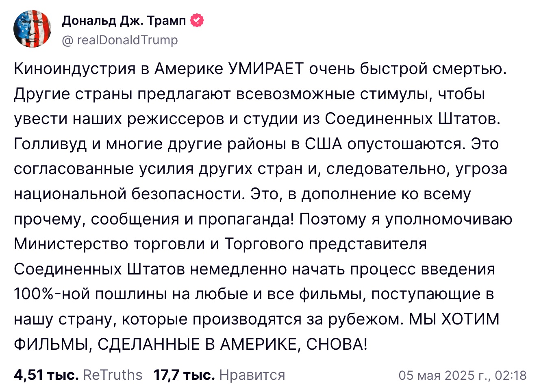The image size is (539, 392).
Task: Select the Нравится label
Action: [252, 375]
